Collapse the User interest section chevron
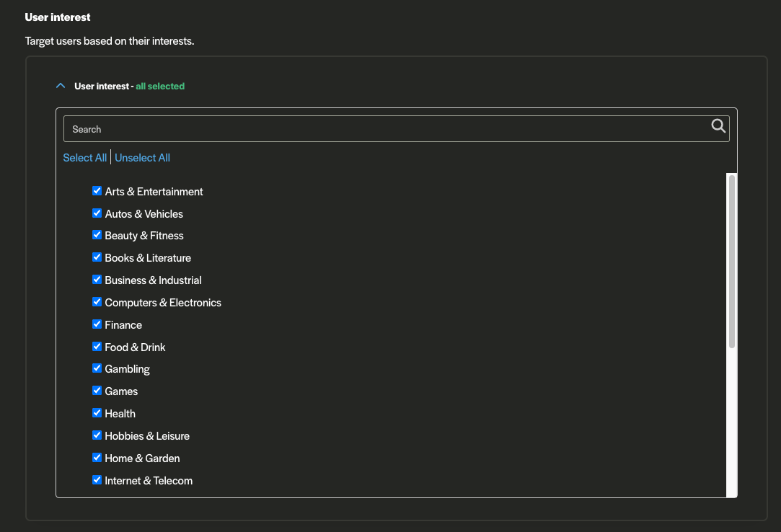781x532 pixels. (61, 86)
